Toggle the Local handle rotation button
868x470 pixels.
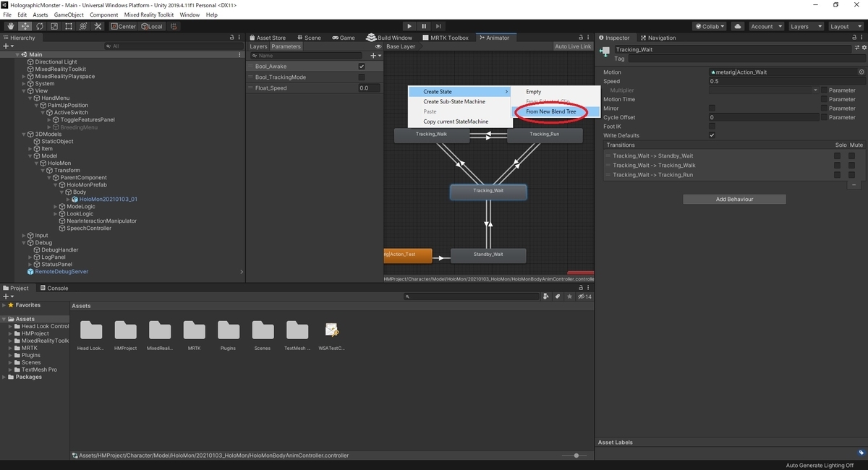[x=152, y=26]
